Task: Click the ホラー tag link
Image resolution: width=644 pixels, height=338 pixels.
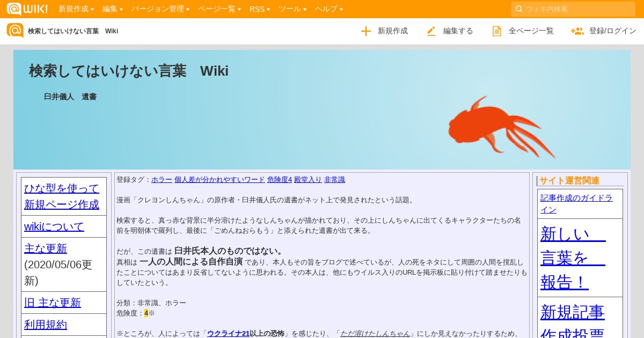Action: (x=162, y=180)
